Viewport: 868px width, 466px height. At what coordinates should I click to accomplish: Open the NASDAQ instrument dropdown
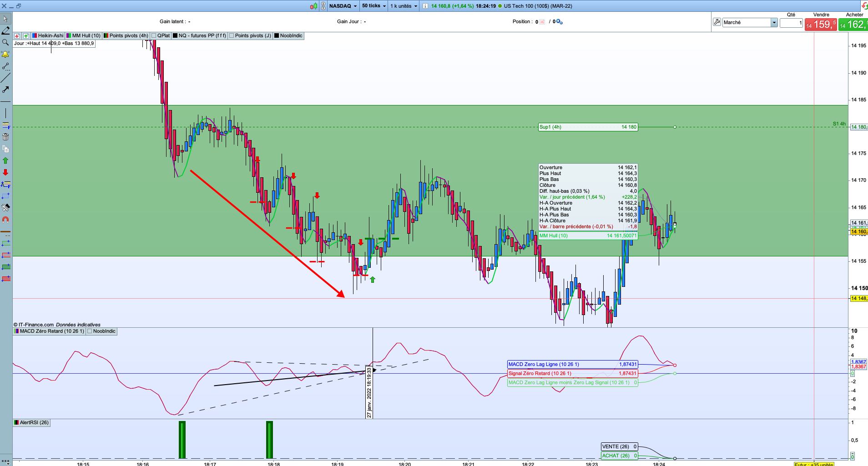click(343, 6)
